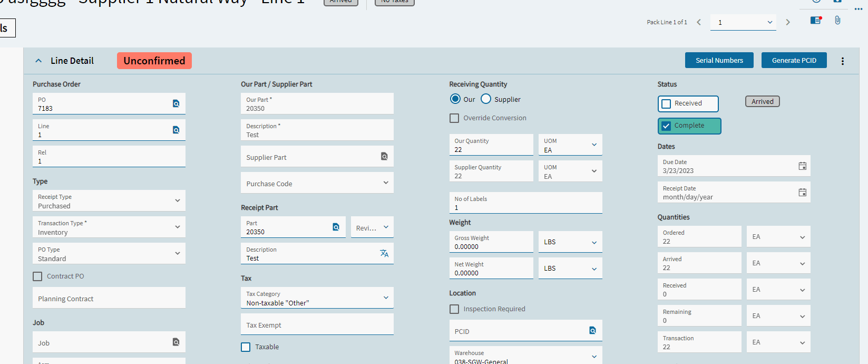Click the attachments paperclip icon
Screen dimensions: 868x364
[837, 21]
